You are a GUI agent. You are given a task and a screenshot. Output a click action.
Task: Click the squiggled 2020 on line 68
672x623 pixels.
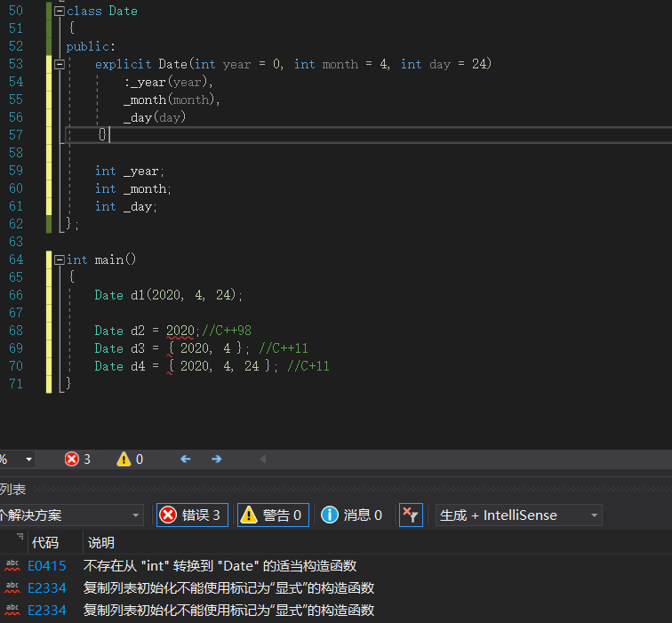coord(180,331)
